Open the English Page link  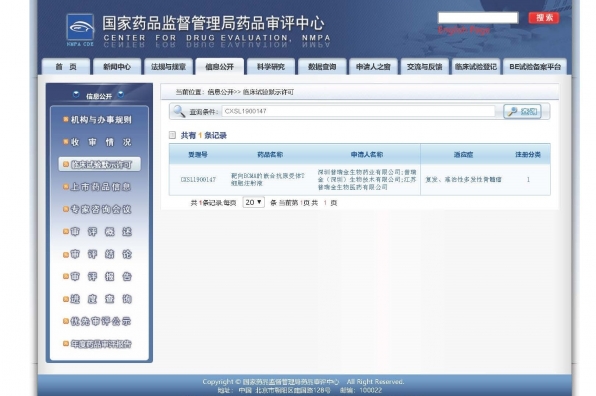point(464,30)
